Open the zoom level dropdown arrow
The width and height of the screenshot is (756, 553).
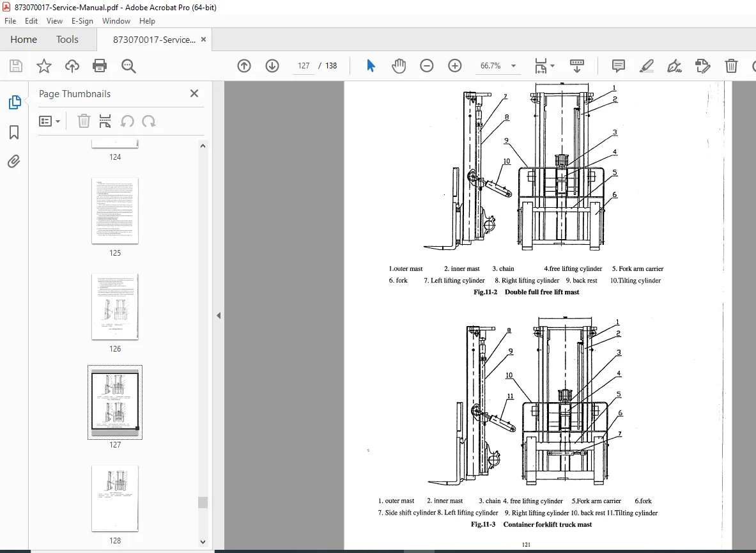point(514,66)
